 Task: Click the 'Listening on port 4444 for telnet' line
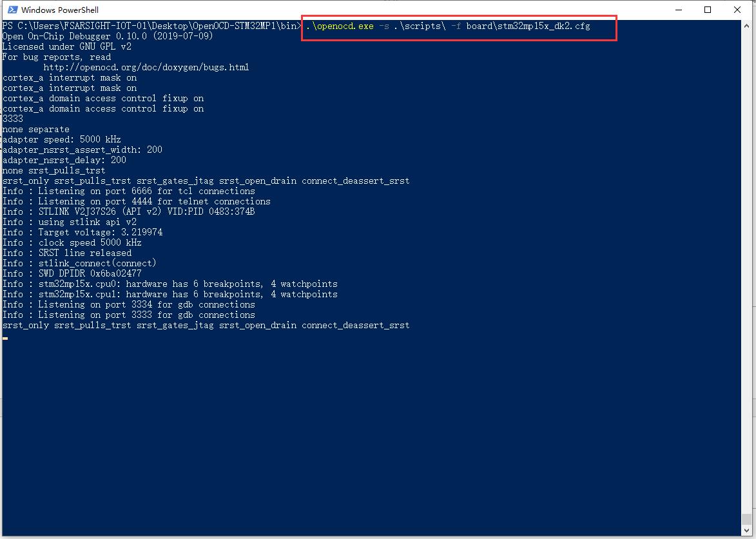[x=137, y=202]
